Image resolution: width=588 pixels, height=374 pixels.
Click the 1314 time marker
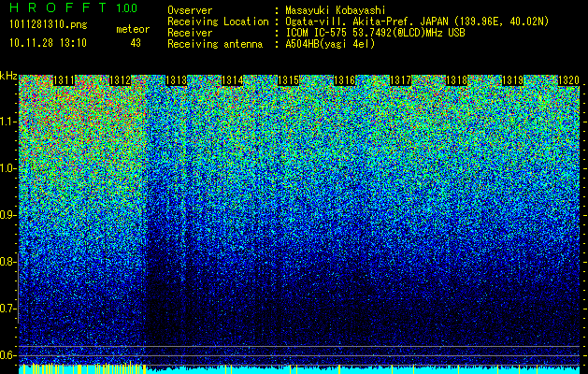233,80
